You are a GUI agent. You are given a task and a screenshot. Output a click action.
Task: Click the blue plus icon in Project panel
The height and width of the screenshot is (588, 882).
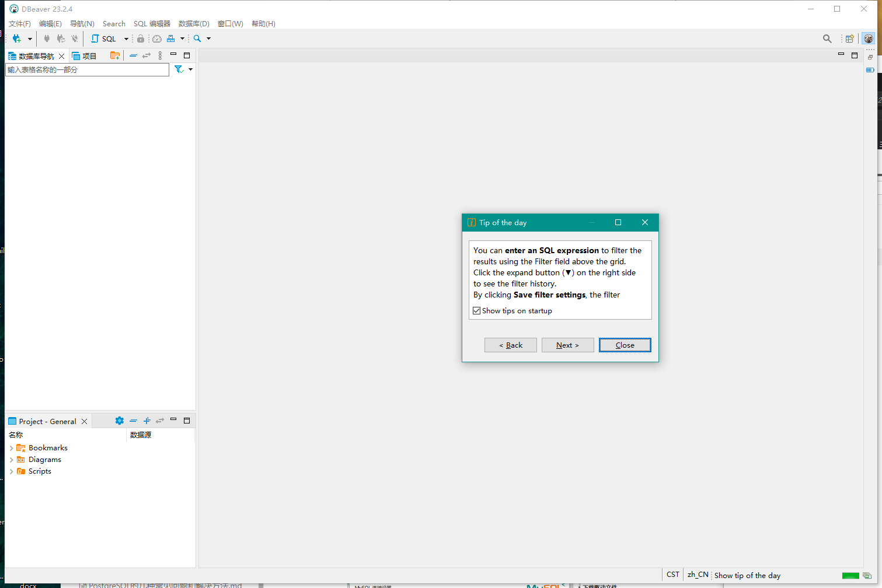pos(147,421)
